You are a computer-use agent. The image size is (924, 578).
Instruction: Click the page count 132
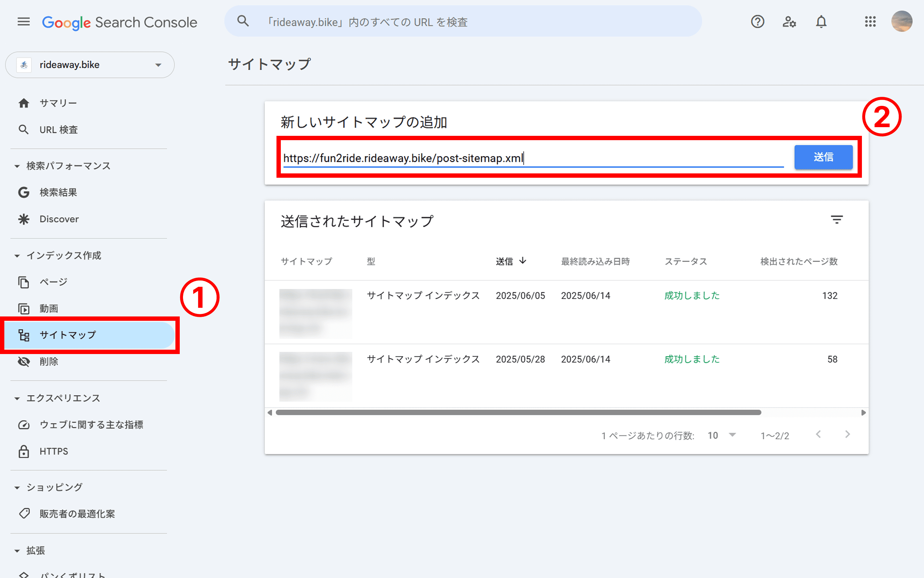point(830,296)
